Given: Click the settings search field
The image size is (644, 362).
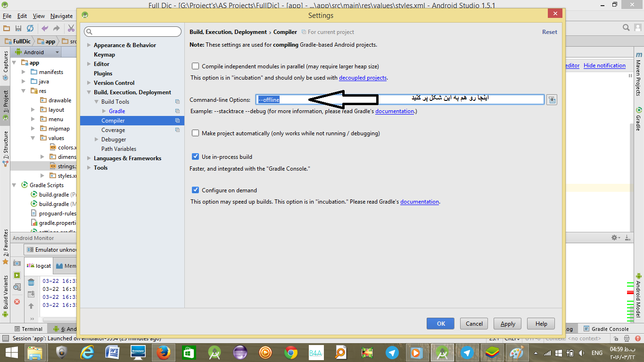Looking at the screenshot, I should [133, 32].
